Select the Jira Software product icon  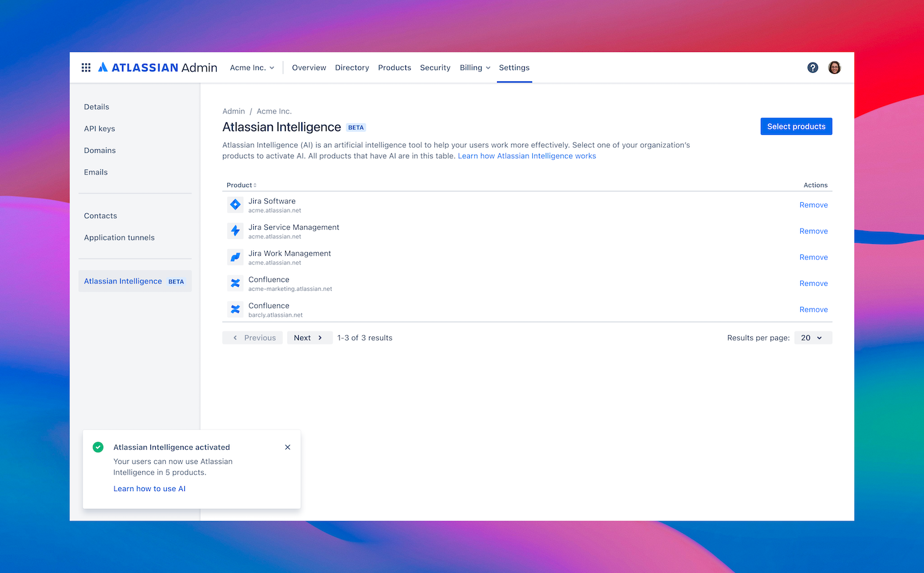[x=235, y=204]
